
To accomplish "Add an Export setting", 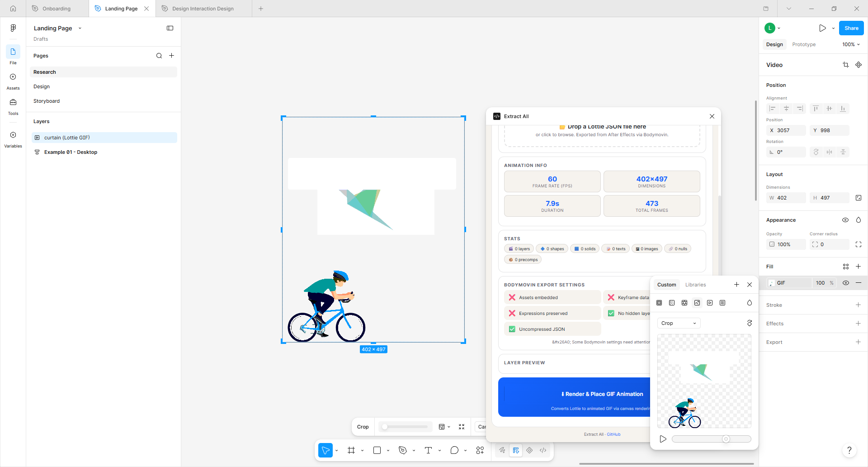I will click(858, 342).
